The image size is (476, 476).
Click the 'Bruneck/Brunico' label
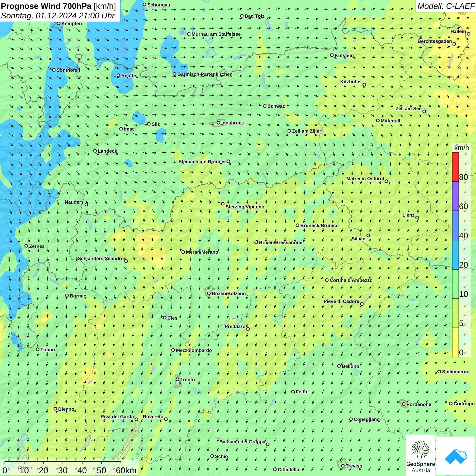(319, 225)
